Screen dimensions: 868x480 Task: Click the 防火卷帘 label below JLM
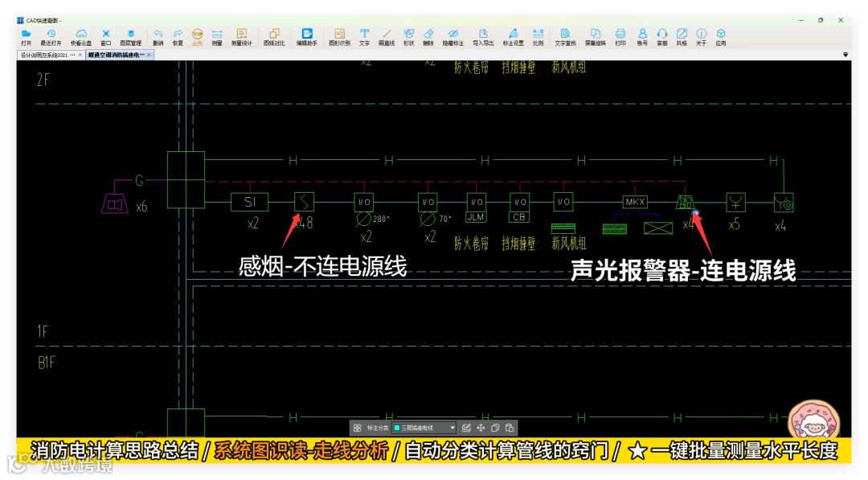pos(472,243)
